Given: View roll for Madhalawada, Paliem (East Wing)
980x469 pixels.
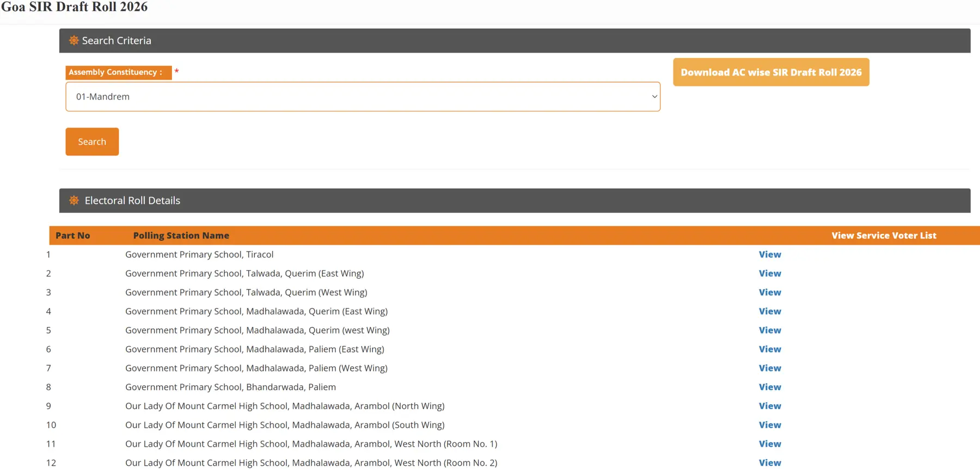Looking at the screenshot, I should (x=770, y=349).
